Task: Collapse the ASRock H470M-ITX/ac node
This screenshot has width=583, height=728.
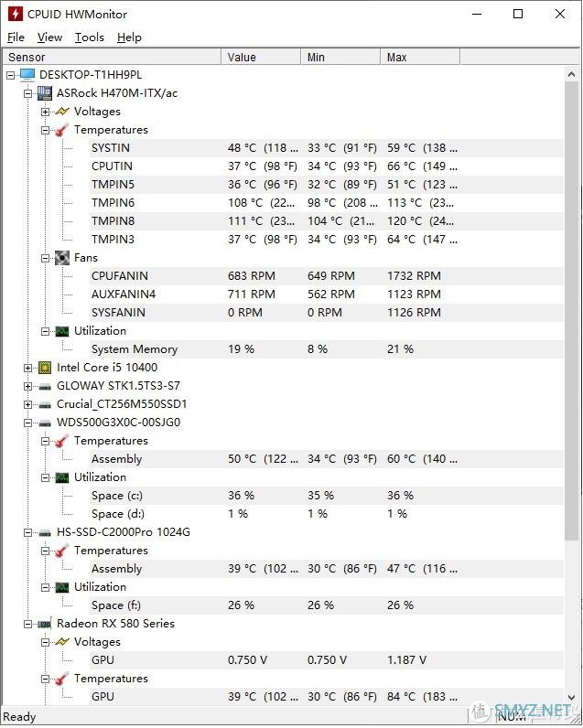Action: [x=27, y=93]
